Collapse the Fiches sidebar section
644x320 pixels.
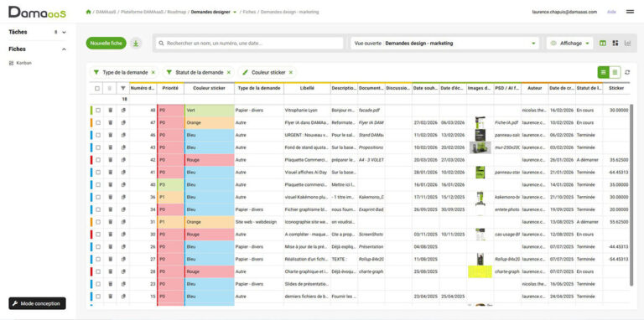coord(64,49)
